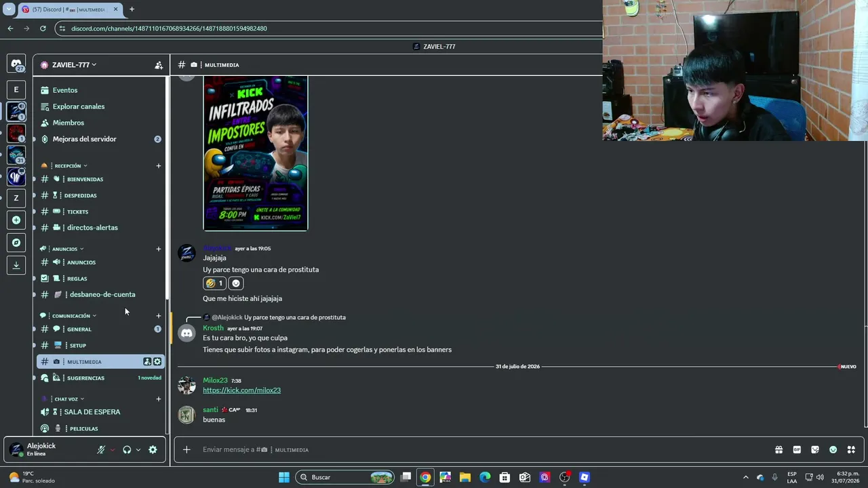Switch to the Tickets channel

[x=100, y=211]
